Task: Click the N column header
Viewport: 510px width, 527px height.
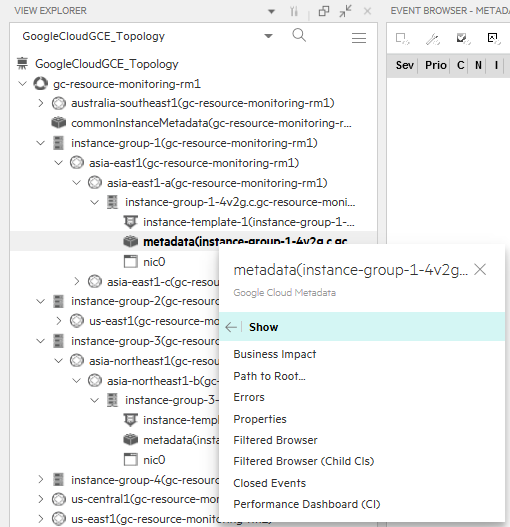Action: click(478, 65)
